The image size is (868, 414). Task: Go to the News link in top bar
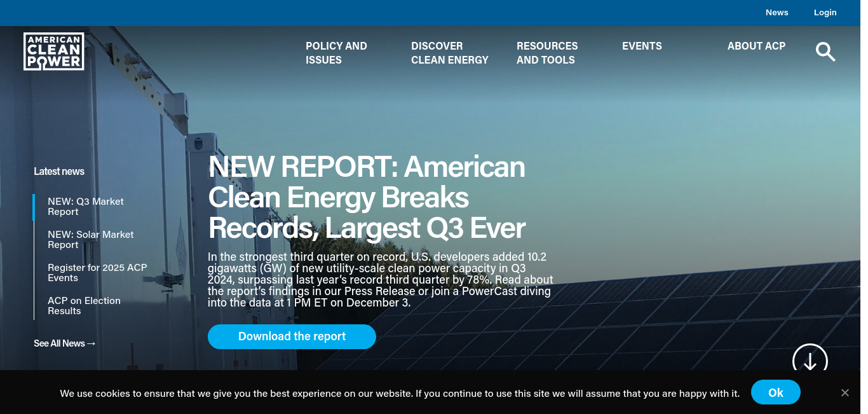tap(776, 12)
